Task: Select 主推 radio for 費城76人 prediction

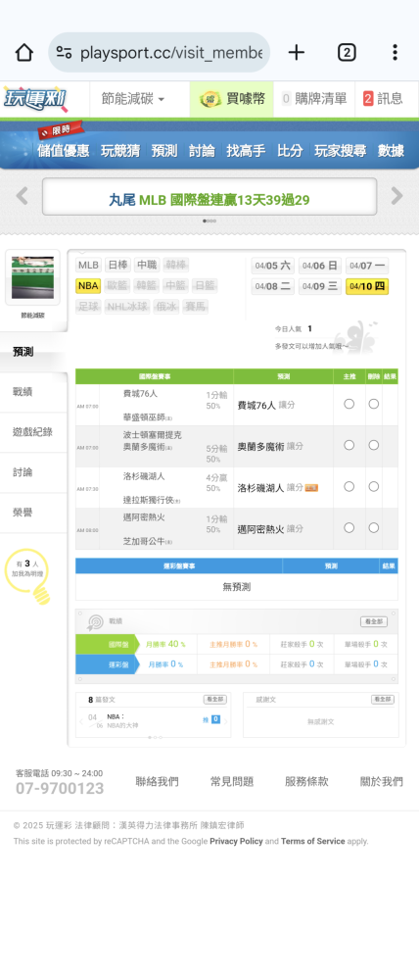Action: (349, 405)
